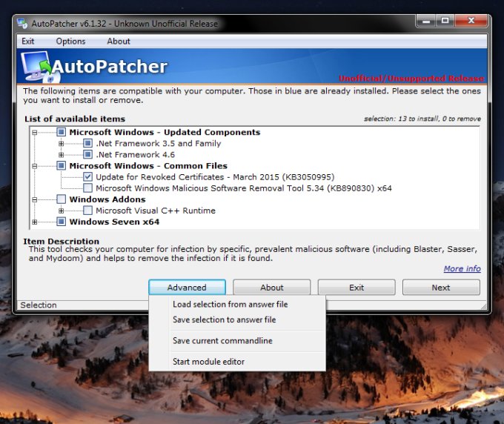504x424 pixels.
Task: Enable the Windows Addons group checkbox
Action: coord(62,199)
